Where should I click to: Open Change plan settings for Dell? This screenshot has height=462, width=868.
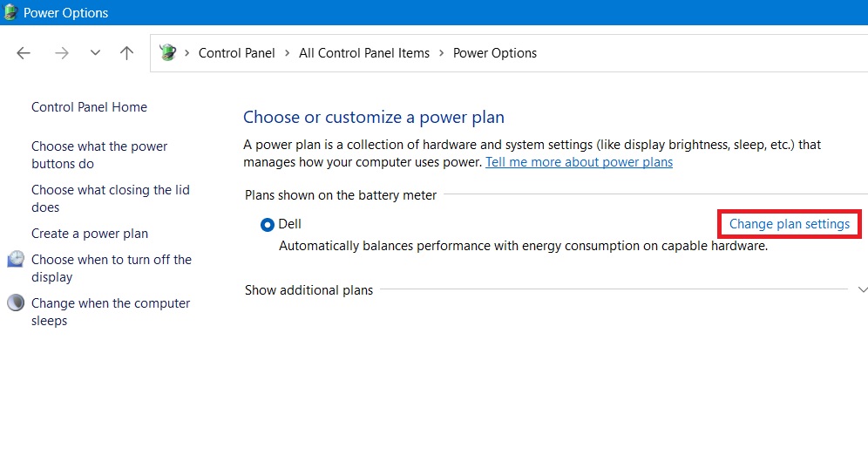tap(790, 224)
